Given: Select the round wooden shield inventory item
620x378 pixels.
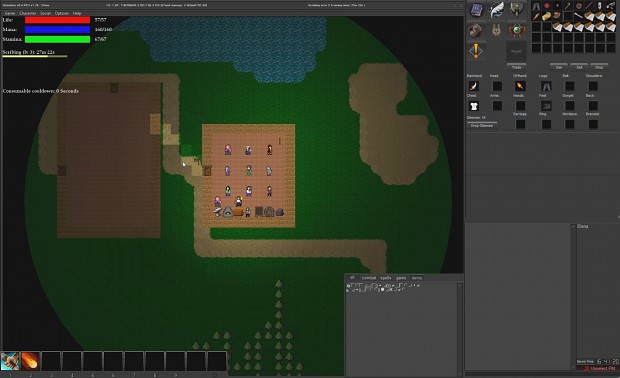Looking at the screenshot, I should pyautogui.click(x=579, y=6).
